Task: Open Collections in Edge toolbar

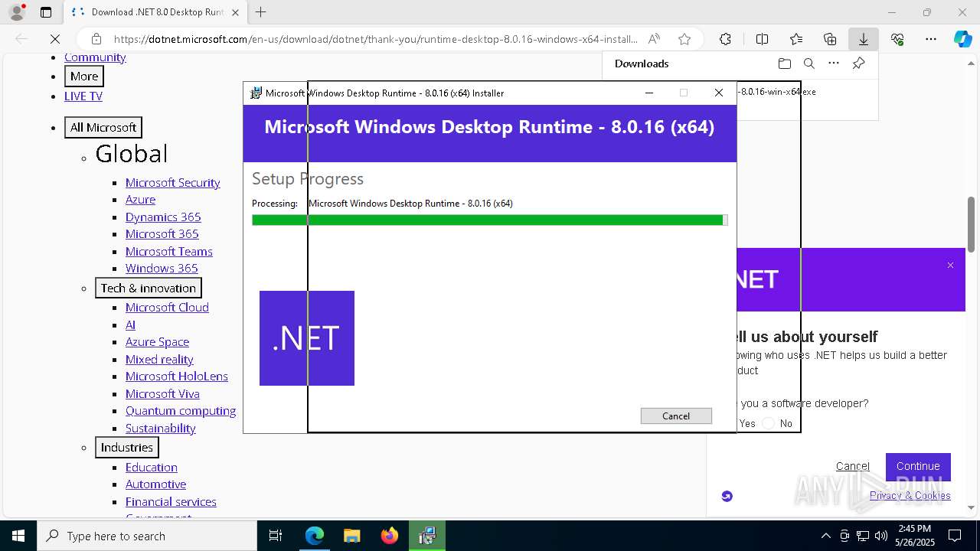Action: [830, 39]
